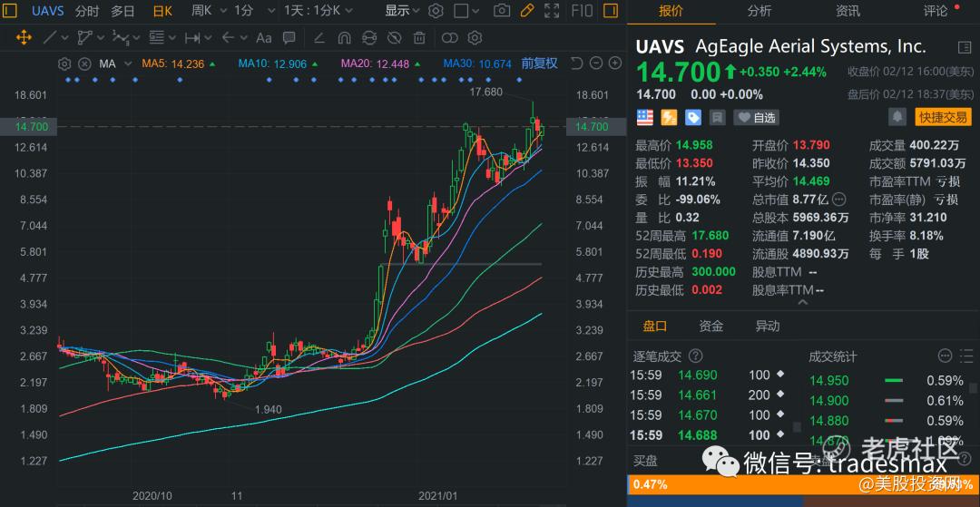This screenshot has height=507, width=980.
Task: Remove the MA indicator with X
Action: (84, 63)
